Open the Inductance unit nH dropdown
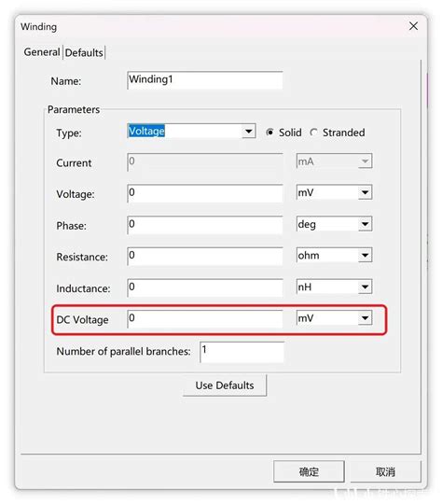This screenshot has height=504, width=442. click(x=334, y=287)
